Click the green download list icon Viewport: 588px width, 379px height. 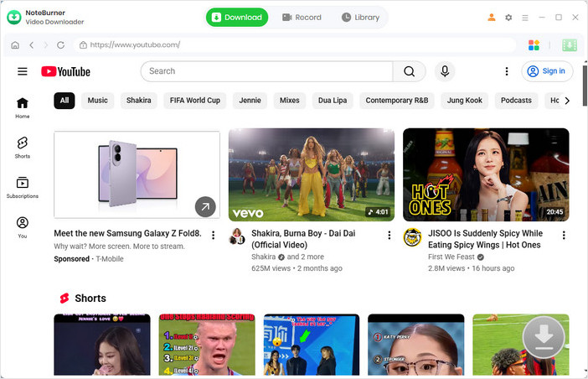570,45
